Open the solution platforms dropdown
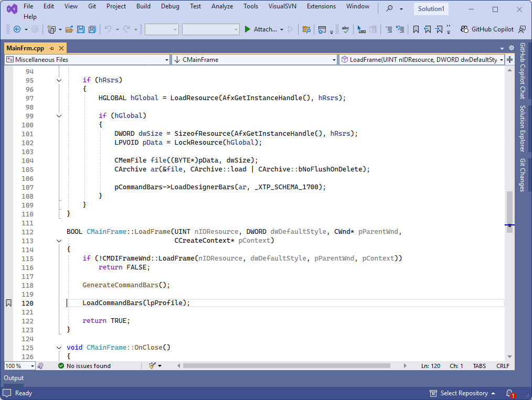This screenshot has width=532, height=400. point(211,29)
